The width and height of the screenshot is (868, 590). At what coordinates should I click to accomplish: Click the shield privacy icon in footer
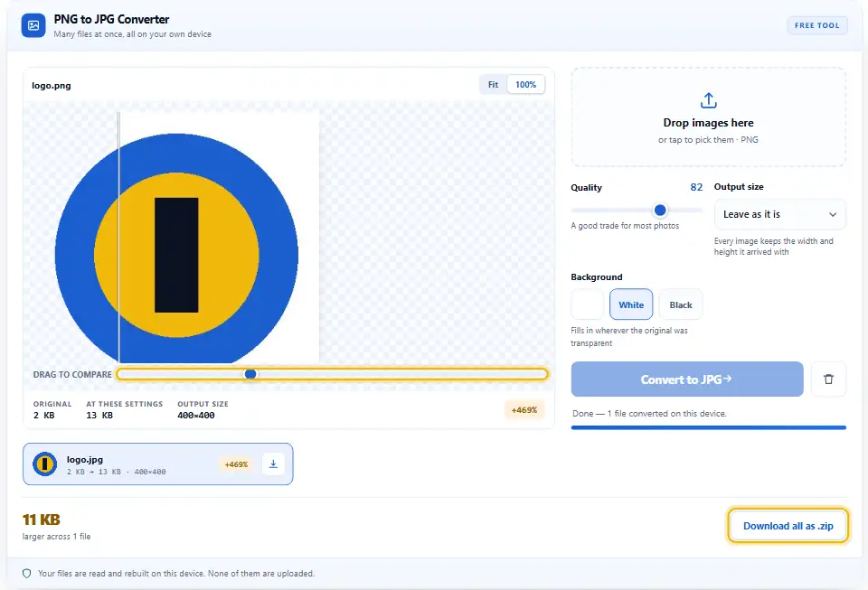(26, 574)
